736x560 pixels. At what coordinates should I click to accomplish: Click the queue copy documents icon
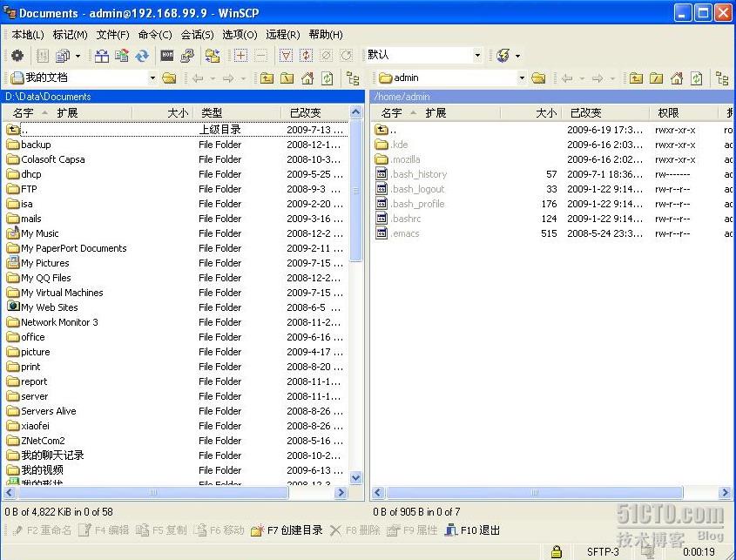pos(63,56)
